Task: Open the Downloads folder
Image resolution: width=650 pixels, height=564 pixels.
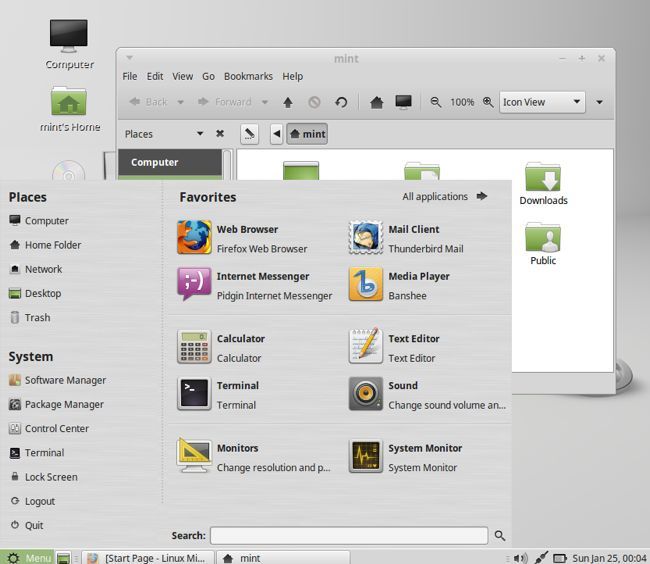Action: tap(543, 183)
